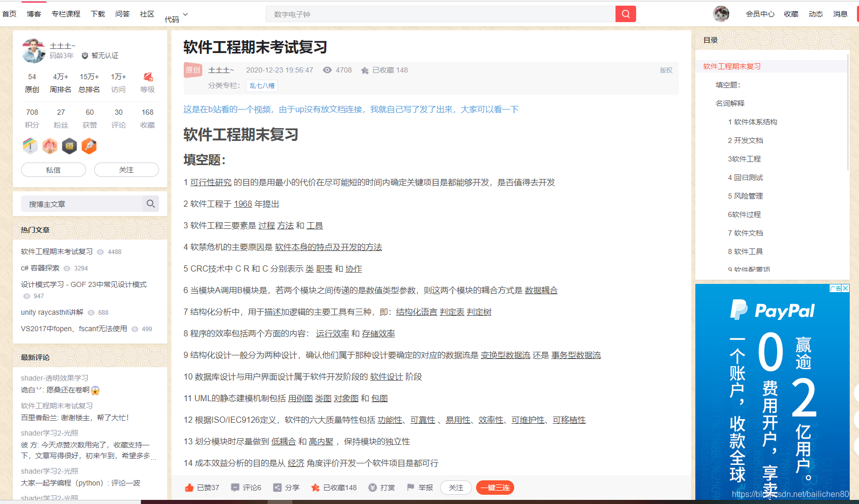859x504 pixels.
Task: Open the 社区 menu item
Action: (147, 14)
